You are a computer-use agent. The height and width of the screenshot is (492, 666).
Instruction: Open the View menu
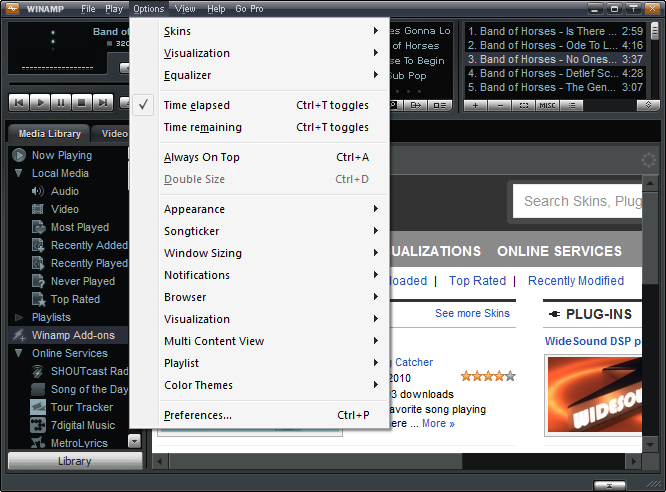185,8
